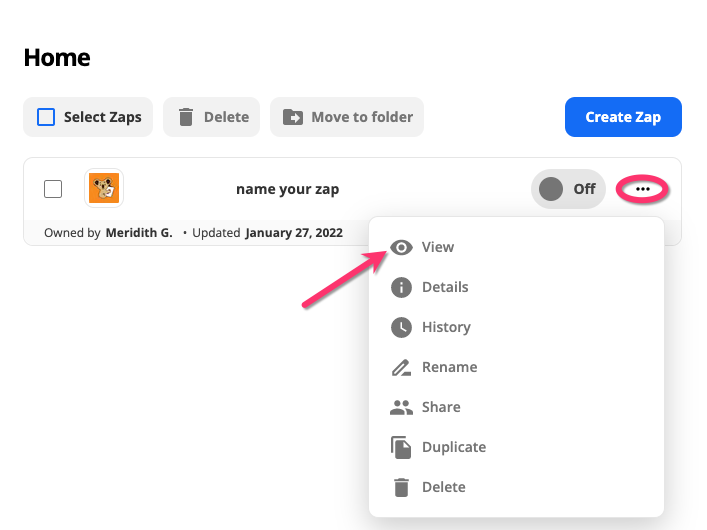Click the people icon beside Share
This screenshot has height=530, width=707.
pos(401,407)
